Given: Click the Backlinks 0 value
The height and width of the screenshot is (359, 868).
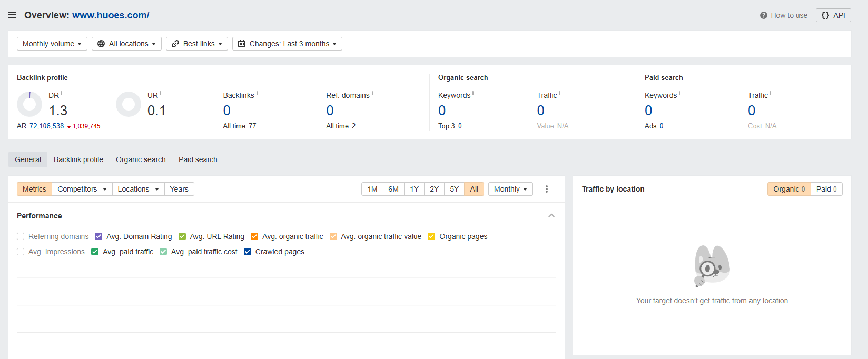Looking at the screenshot, I should click(227, 111).
